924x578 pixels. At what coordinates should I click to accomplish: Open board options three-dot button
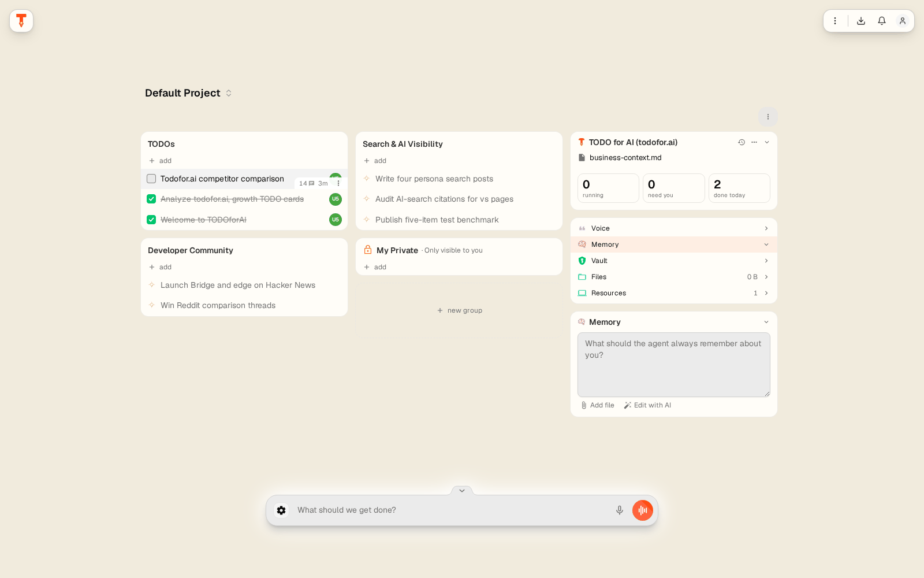click(768, 117)
